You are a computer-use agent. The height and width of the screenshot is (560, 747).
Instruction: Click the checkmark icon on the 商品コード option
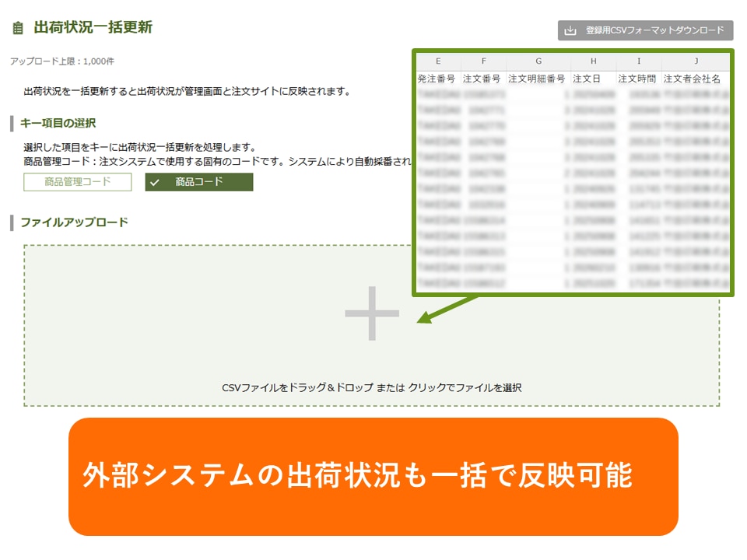155,182
